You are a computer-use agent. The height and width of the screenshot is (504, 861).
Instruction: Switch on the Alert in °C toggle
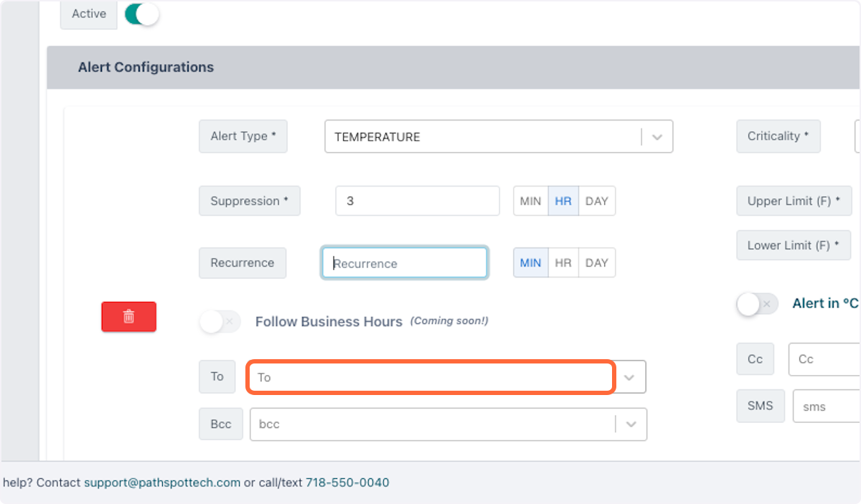pyautogui.click(x=757, y=304)
